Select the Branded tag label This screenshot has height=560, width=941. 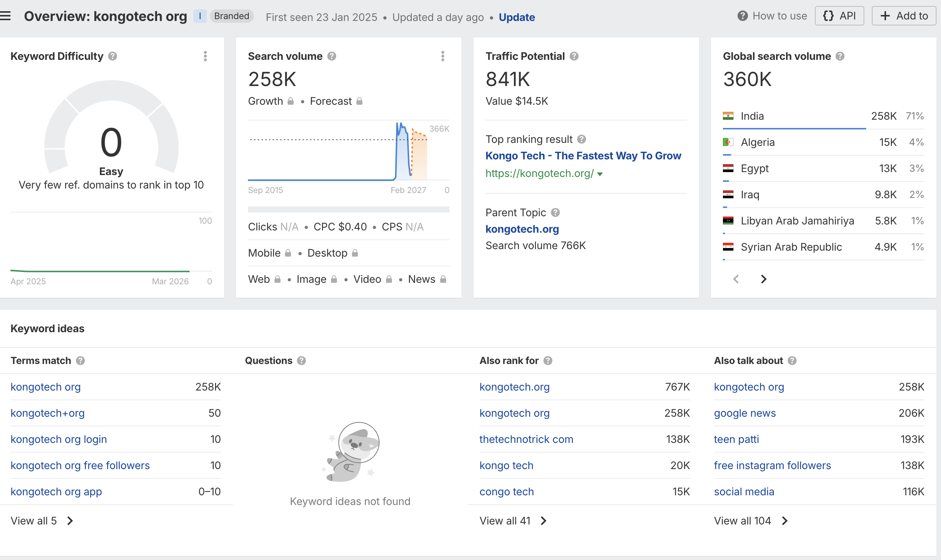click(231, 16)
